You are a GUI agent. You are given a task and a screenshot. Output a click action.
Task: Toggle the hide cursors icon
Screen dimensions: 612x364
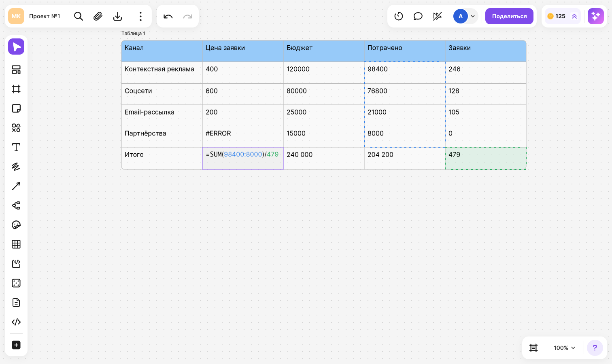(x=438, y=16)
